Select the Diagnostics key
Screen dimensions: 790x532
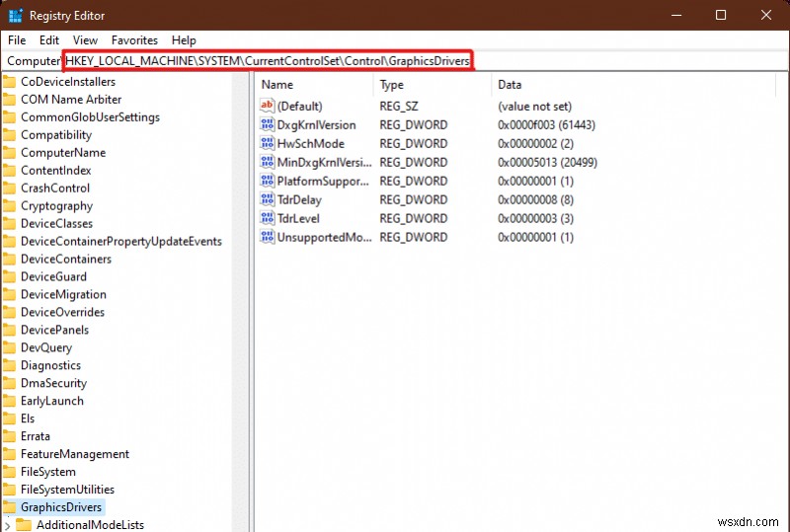pos(51,365)
